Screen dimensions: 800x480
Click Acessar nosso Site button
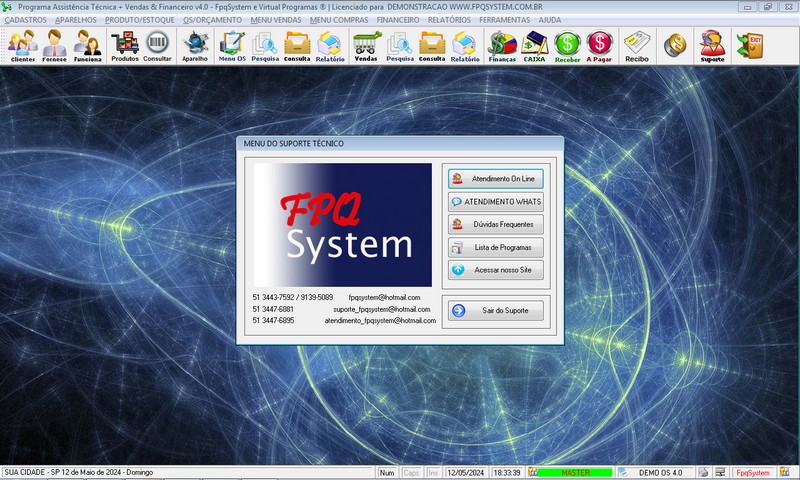[495, 270]
